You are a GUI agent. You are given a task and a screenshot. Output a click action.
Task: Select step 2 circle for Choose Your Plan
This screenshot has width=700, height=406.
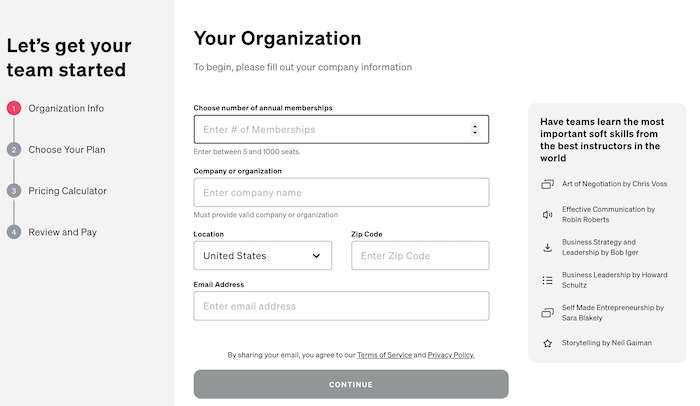point(14,149)
